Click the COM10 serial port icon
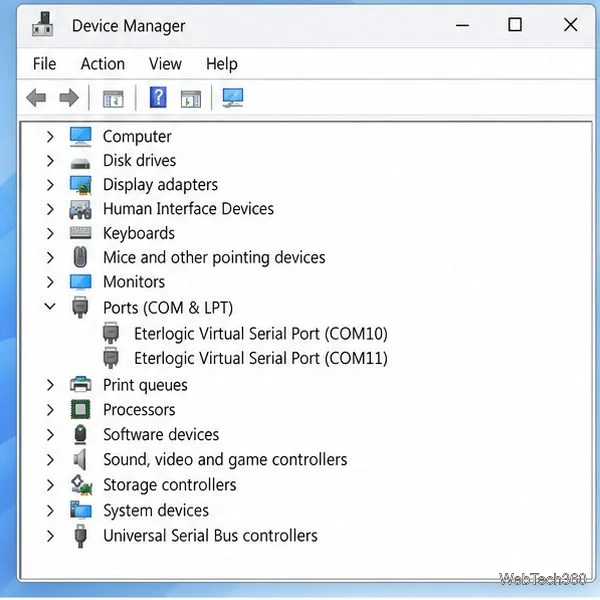This screenshot has height=600, width=600. (x=111, y=333)
